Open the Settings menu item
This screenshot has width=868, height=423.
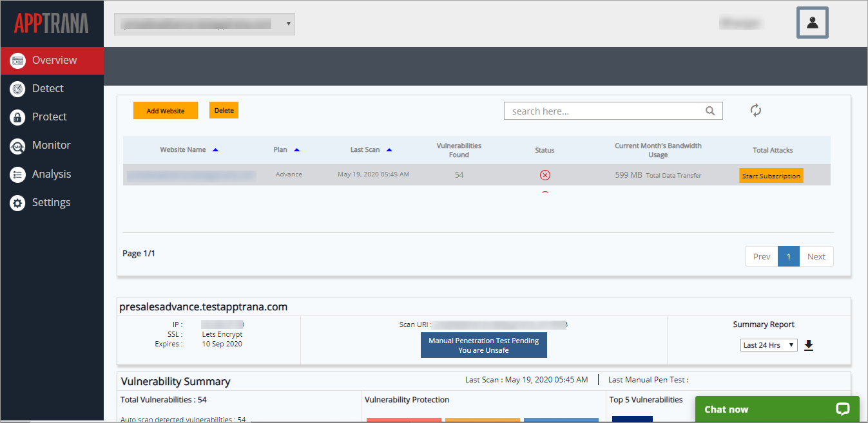coord(52,203)
